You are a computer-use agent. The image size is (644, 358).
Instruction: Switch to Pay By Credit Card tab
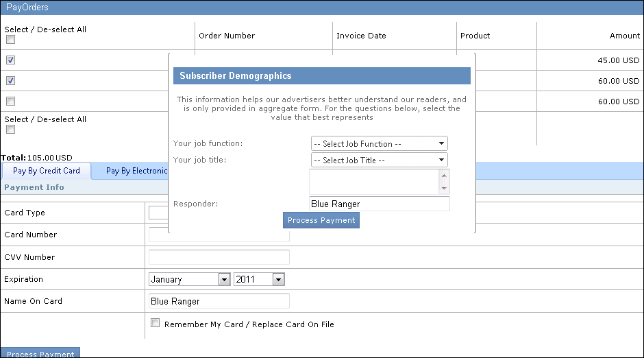(x=47, y=171)
